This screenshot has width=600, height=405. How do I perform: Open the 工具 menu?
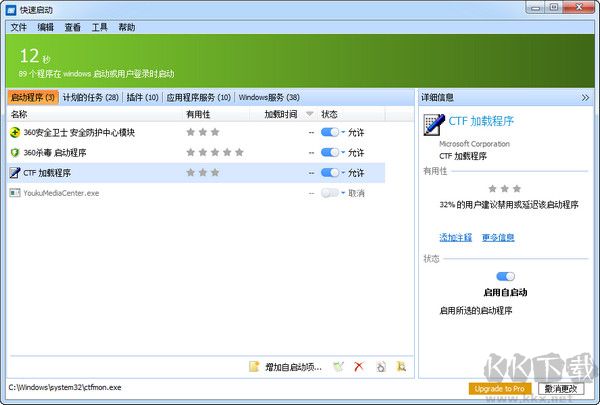(99, 27)
